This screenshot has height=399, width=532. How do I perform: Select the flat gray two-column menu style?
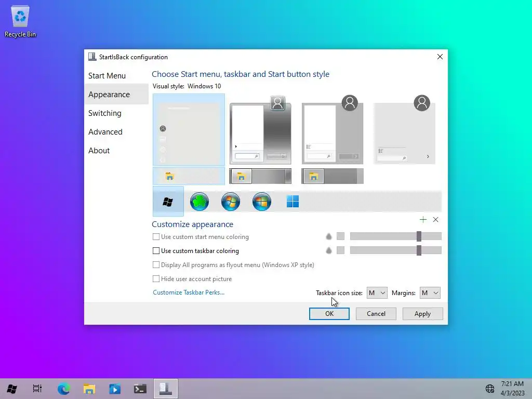point(332,130)
